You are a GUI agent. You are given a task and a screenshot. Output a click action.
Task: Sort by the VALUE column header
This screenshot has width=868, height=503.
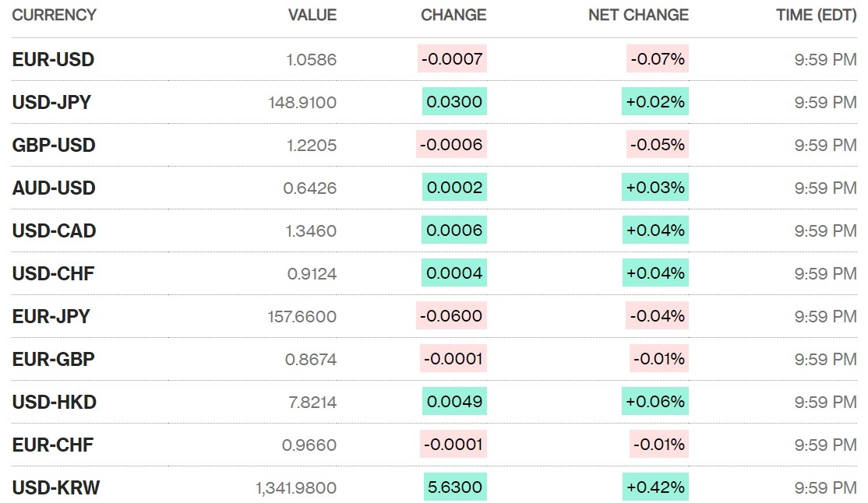[312, 15]
